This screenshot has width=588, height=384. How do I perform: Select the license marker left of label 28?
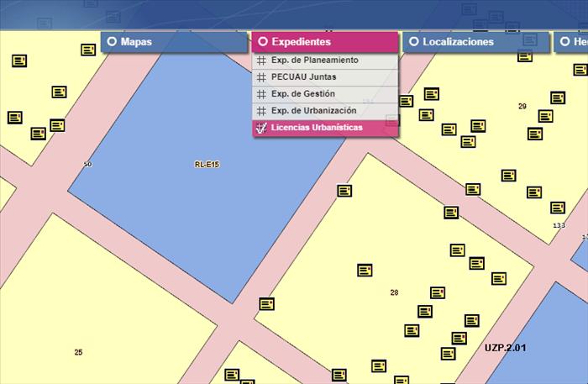coord(365,270)
